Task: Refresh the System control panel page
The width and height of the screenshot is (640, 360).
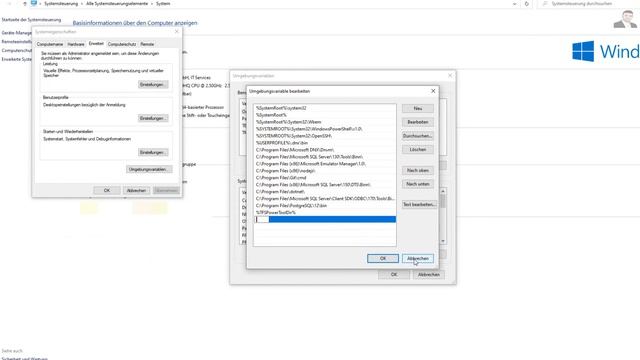Action: tap(527, 4)
